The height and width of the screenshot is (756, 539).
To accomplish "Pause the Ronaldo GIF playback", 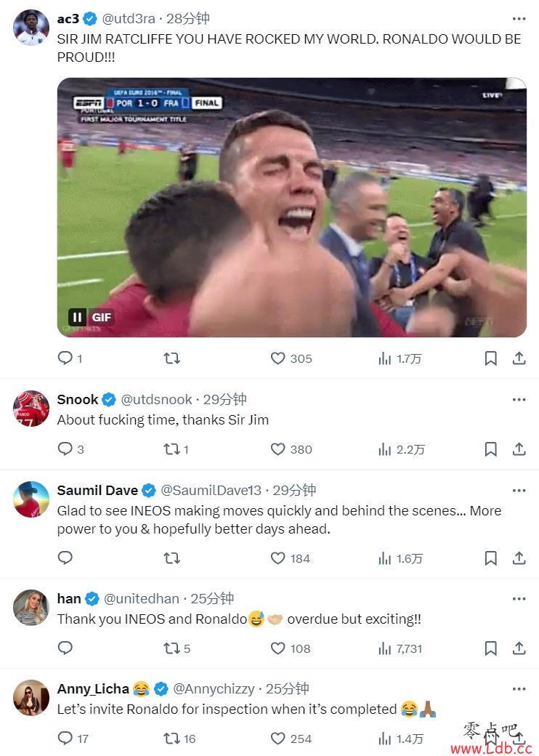I will coord(77,317).
